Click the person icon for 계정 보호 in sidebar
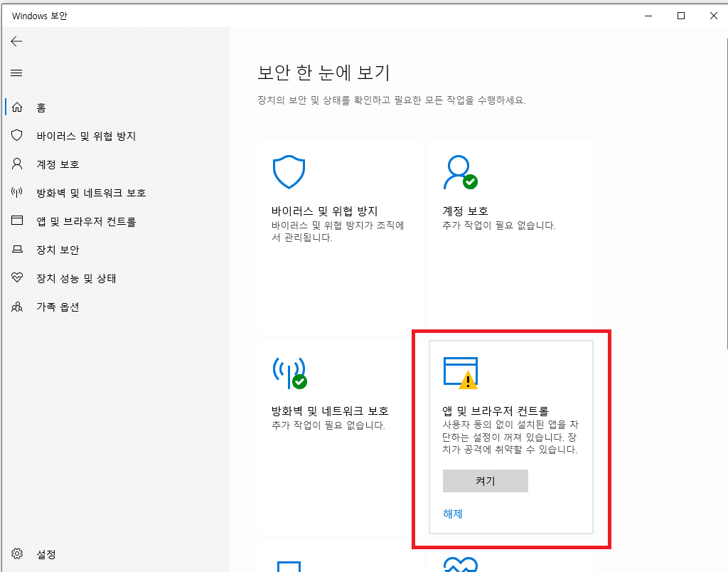728x572 pixels. pos(17,164)
